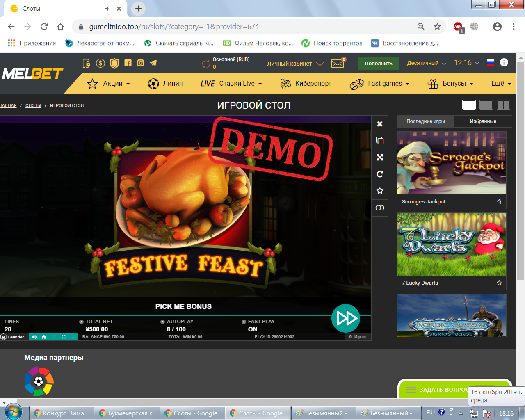Go to Киберспорт menu item
Viewport: 525px width, 420px height.
click(x=306, y=84)
